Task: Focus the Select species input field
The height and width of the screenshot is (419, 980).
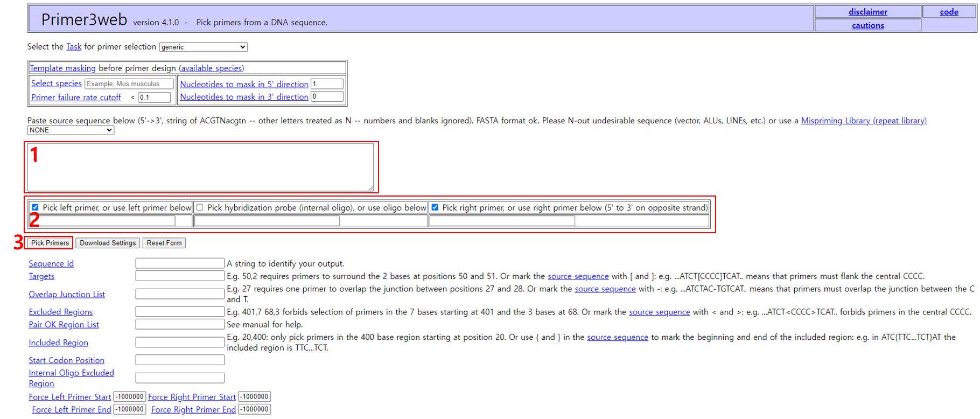Action: (x=129, y=83)
